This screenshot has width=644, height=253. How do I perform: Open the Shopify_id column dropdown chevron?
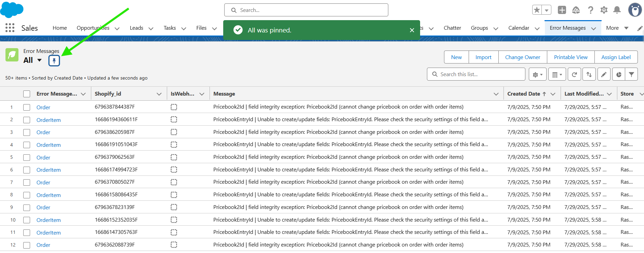(x=159, y=94)
